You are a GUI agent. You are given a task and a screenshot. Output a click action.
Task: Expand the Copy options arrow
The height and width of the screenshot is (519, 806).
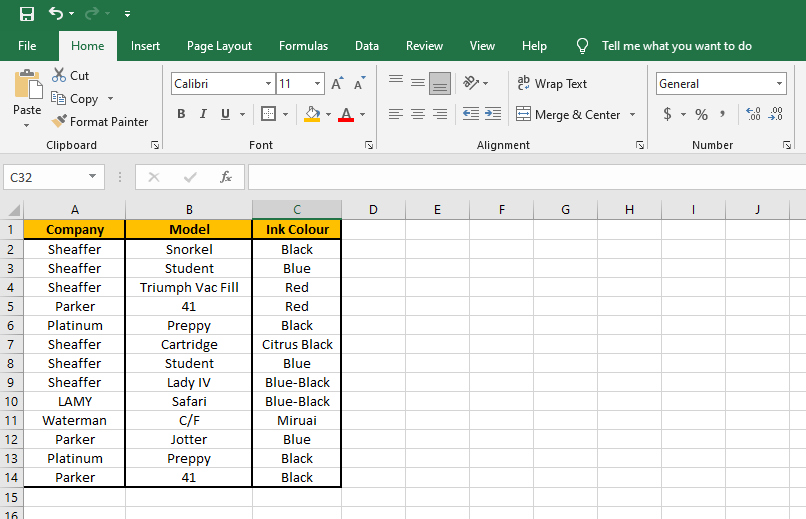click(110, 99)
